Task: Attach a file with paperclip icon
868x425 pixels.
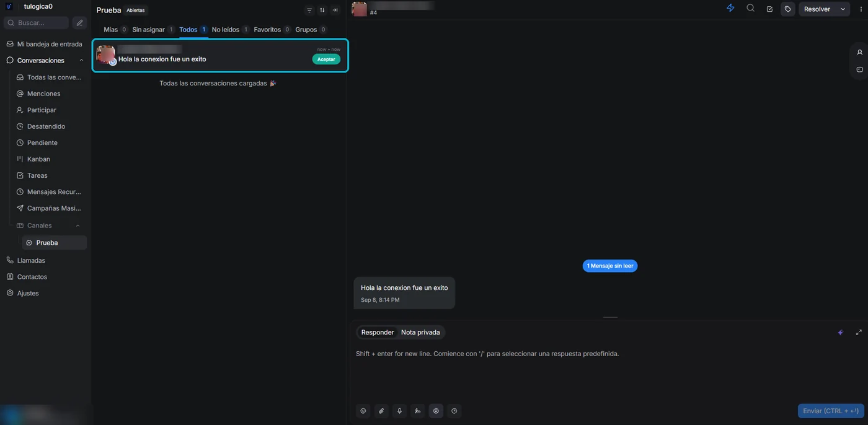Action: tap(381, 411)
